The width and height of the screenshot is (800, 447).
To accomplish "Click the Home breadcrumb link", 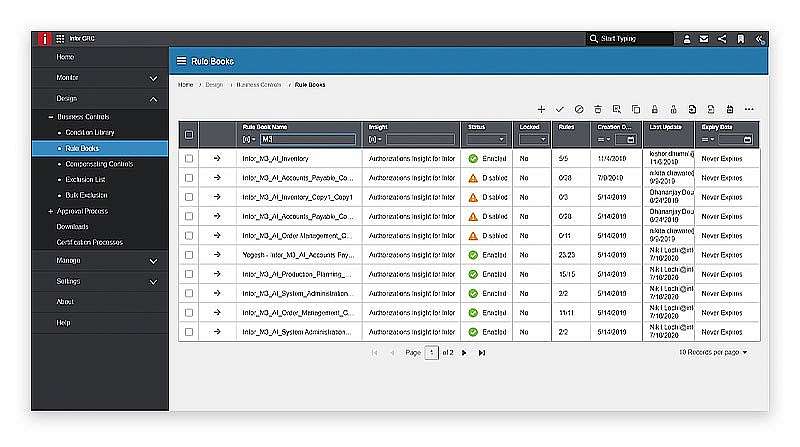I will 185,85.
